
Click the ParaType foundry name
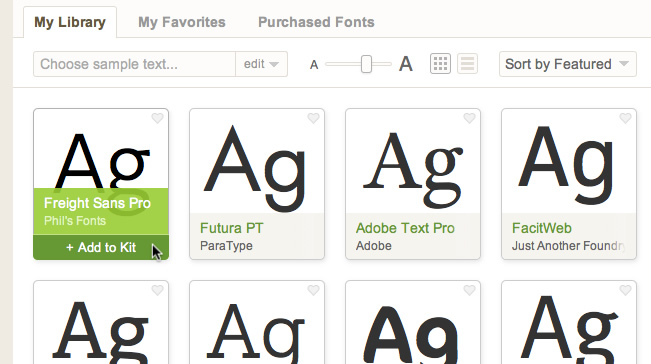coord(226,246)
